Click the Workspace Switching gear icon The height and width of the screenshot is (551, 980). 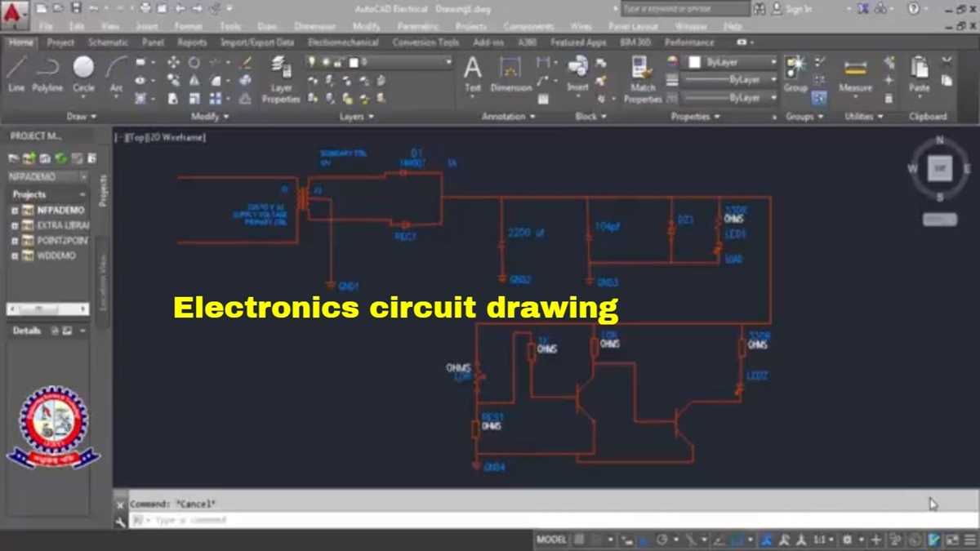(x=847, y=540)
